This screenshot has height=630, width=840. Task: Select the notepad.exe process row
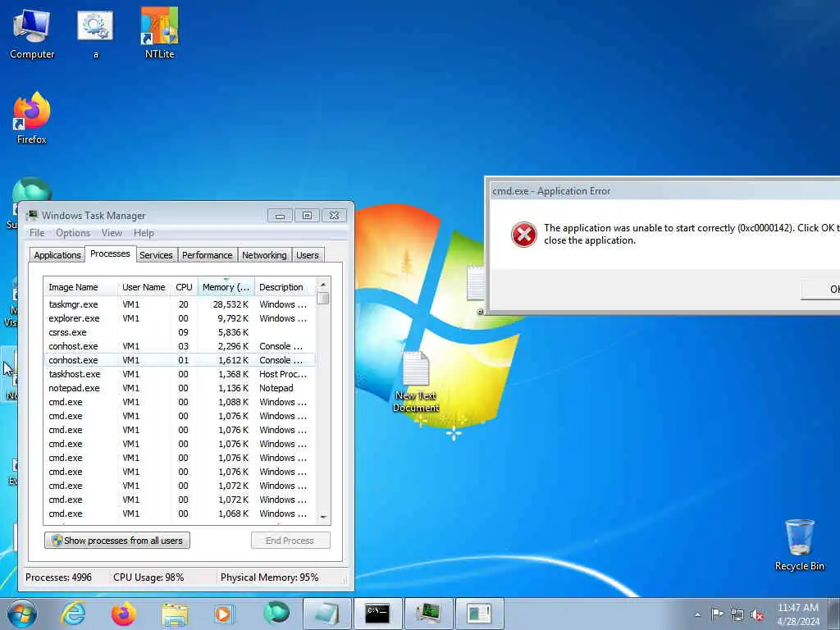pos(180,388)
